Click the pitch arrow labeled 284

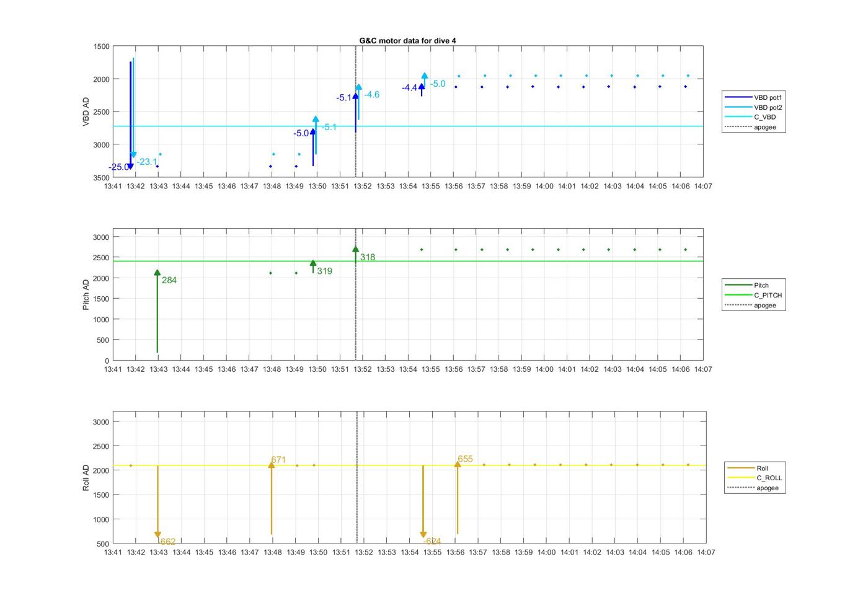click(x=157, y=312)
